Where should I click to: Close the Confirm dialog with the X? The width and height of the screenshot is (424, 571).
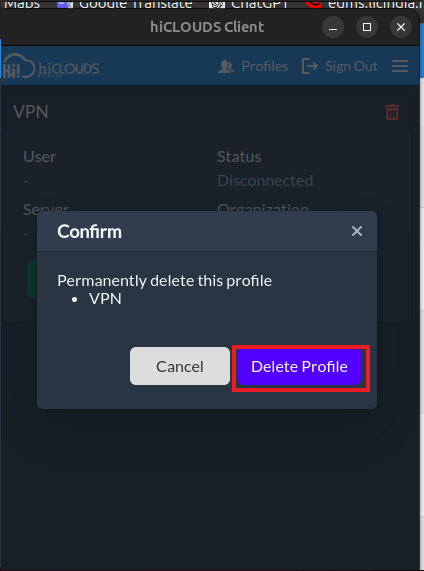[357, 231]
